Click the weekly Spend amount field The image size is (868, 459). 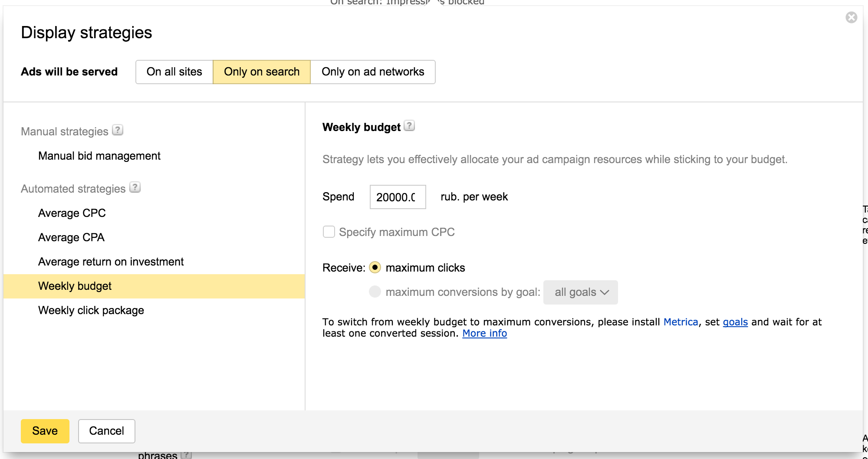coord(398,197)
